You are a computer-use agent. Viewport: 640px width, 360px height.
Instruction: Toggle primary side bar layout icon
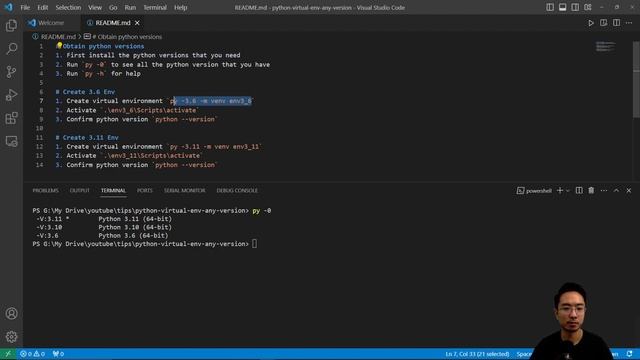[x=550, y=7]
